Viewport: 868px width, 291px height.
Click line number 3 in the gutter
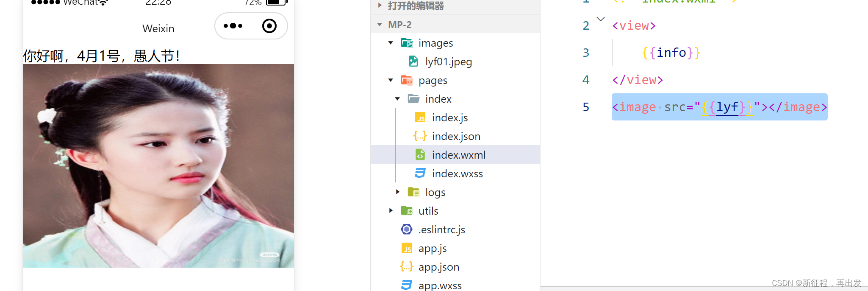coord(586,53)
